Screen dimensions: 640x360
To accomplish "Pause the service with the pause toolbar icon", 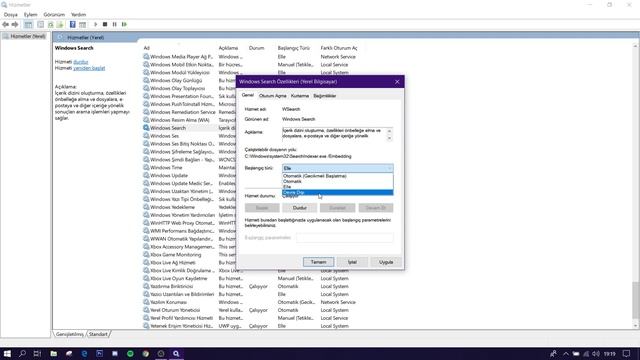I will (x=115, y=24).
